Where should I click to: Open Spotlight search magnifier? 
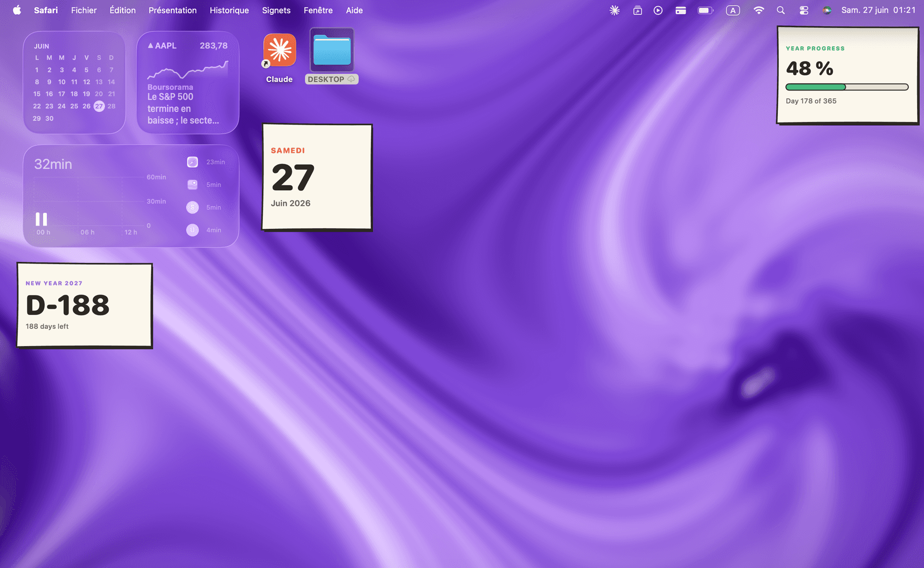[781, 10]
